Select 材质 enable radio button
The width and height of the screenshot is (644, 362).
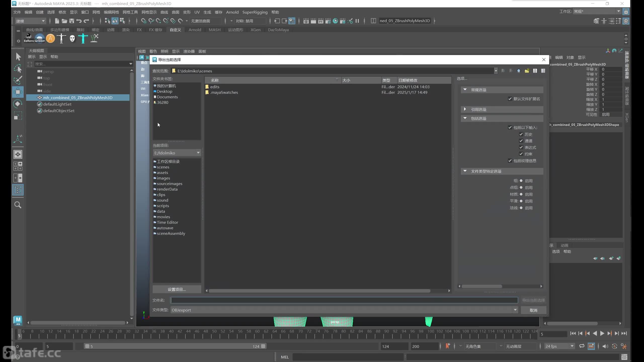click(521, 194)
